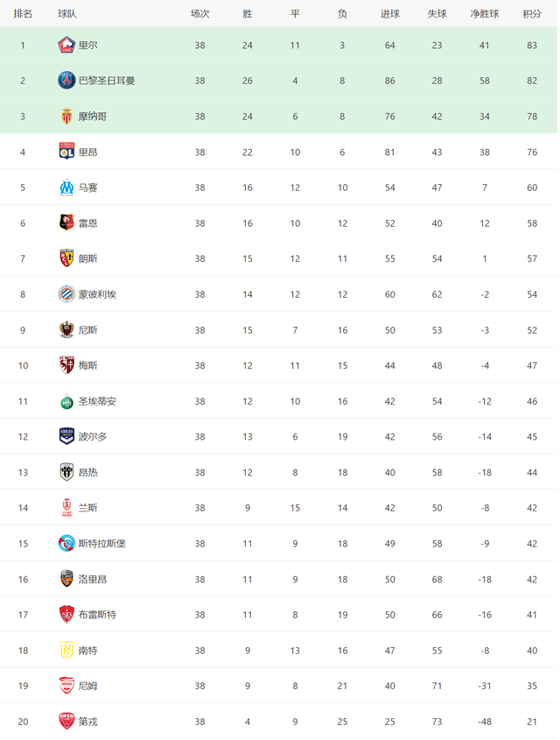Click the Lille (里尔) club crest
560x740 pixels.
(x=66, y=45)
